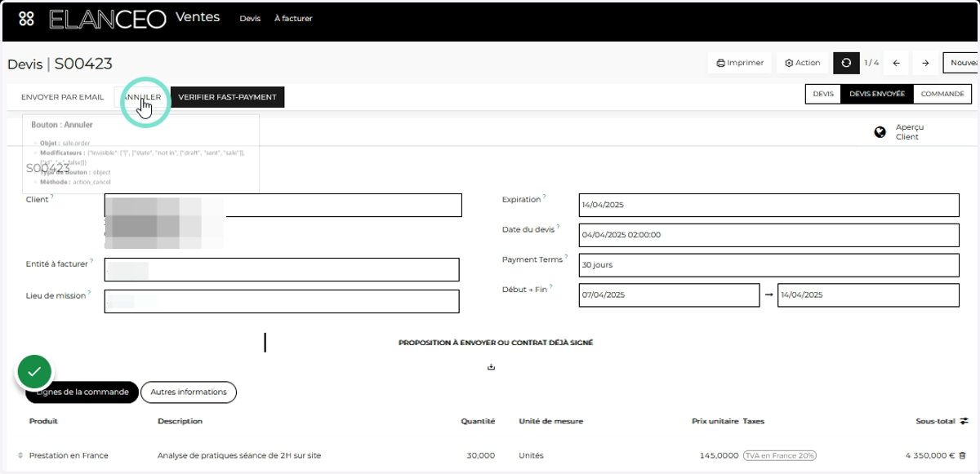Click the Client input field
The height and width of the screenshot is (474, 980).
click(x=283, y=205)
